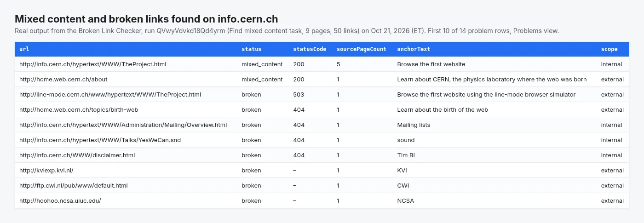Click the page title about info.cern.ch

(146, 19)
